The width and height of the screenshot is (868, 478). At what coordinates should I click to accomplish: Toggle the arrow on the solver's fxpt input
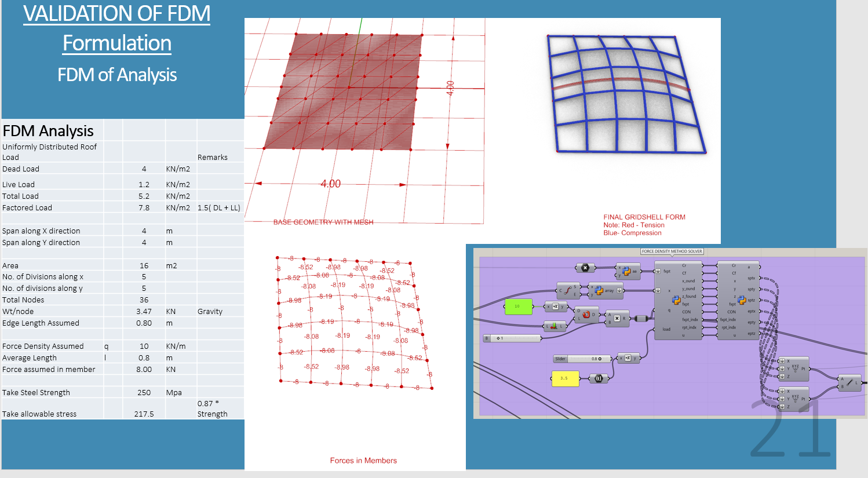pyautogui.click(x=657, y=271)
